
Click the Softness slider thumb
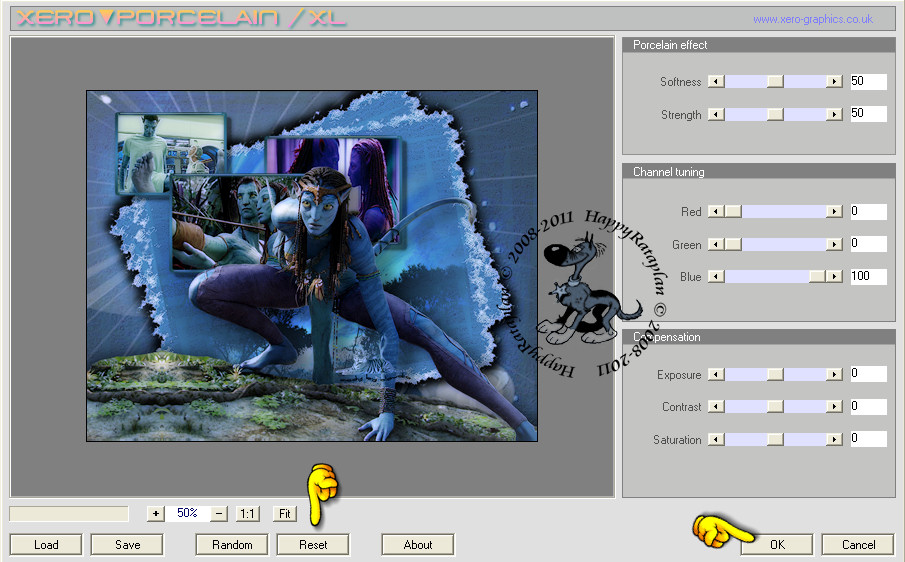pos(775,81)
